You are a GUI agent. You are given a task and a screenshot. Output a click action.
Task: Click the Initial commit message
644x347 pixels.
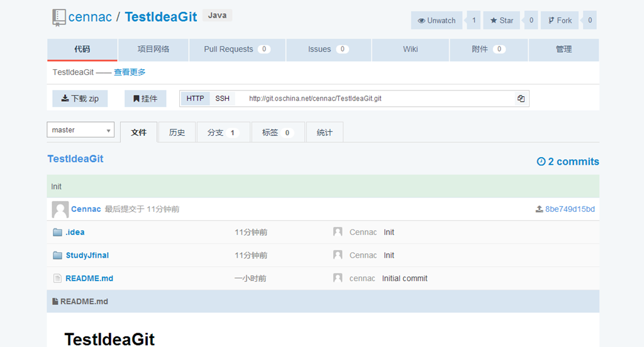[404, 278]
